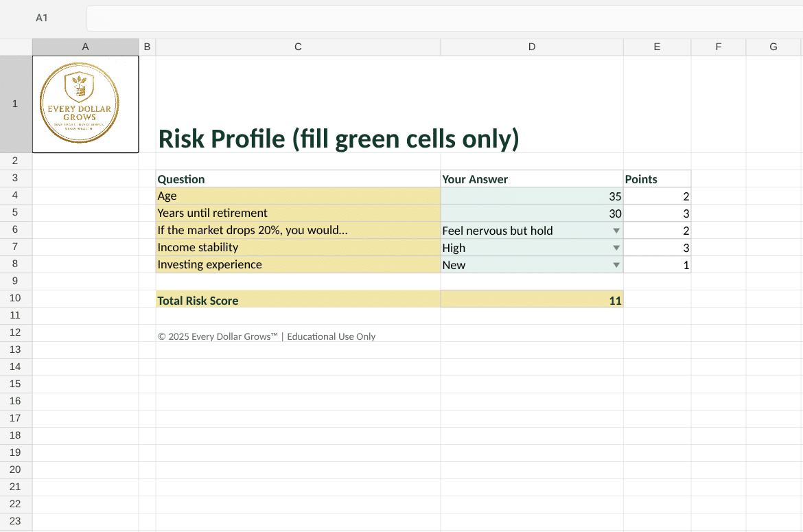
Task: Click the 'High' income stability cell
Action: pos(532,247)
